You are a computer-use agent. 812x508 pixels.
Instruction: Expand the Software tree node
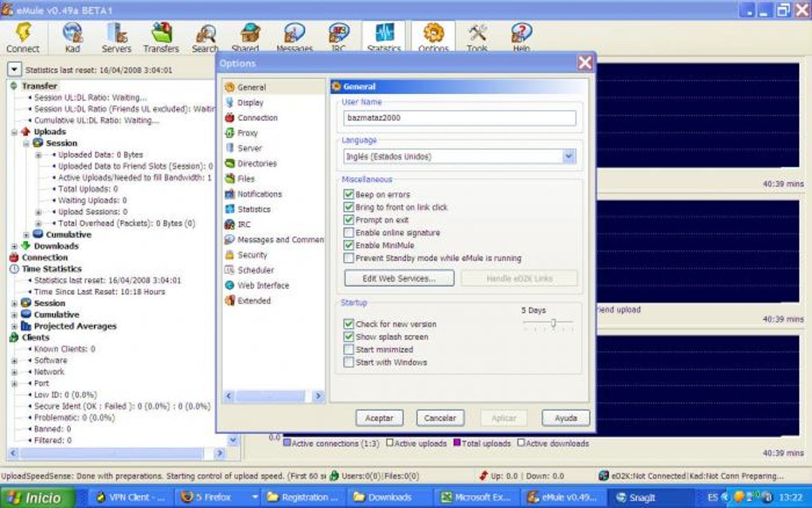tap(14, 361)
